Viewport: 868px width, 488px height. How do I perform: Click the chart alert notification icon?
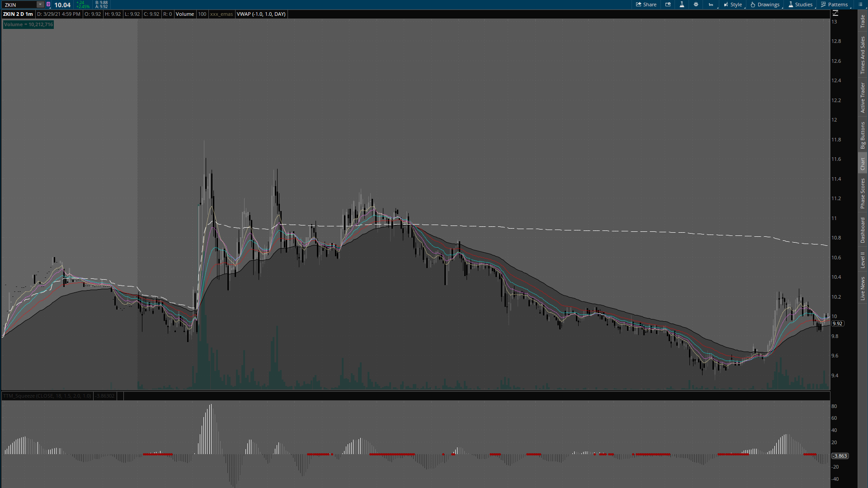click(x=668, y=5)
